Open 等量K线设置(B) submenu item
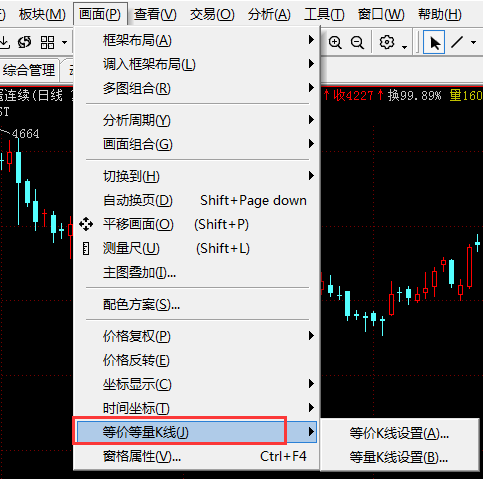 pyautogui.click(x=399, y=457)
